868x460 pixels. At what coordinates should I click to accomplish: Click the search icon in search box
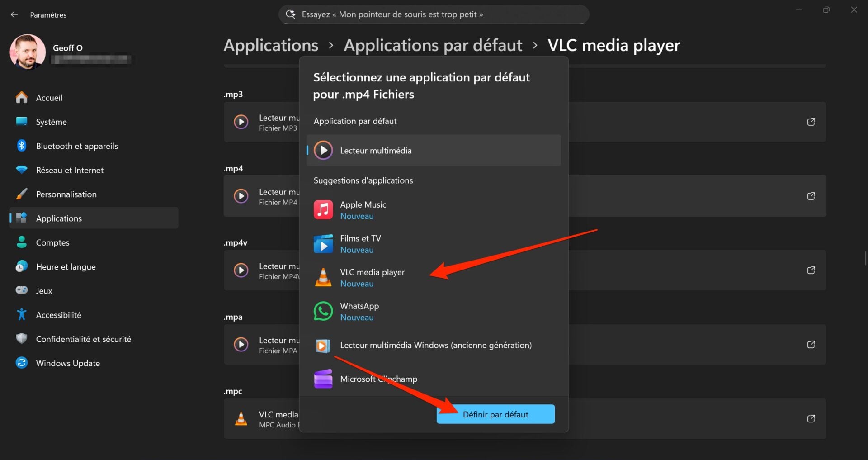[x=291, y=14]
